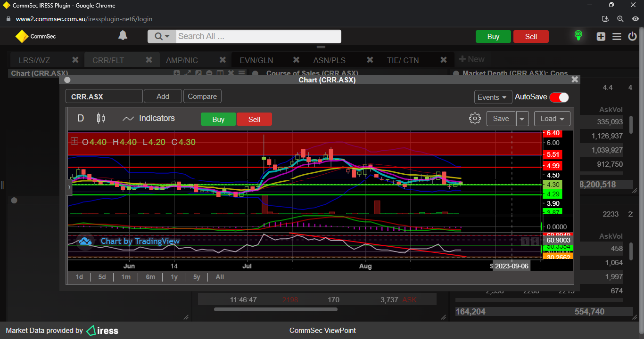
Task: Click the chart toolbar Buy button
Action: click(218, 119)
